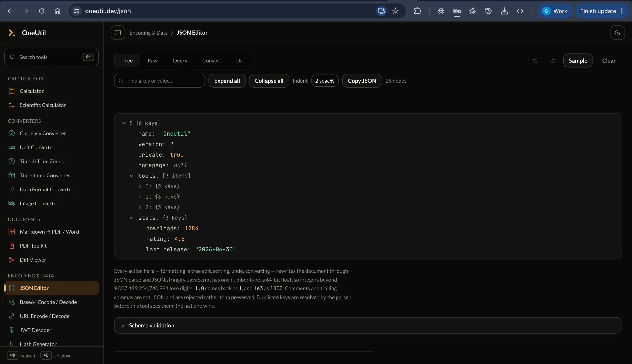Load the Sample JSON
This screenshot has height=364, width=632.
click(578, 60)
